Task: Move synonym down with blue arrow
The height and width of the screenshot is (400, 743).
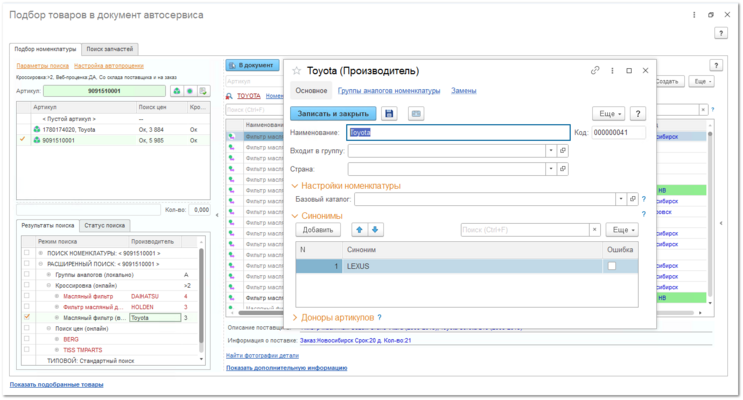Action: (x=375, y=230)
